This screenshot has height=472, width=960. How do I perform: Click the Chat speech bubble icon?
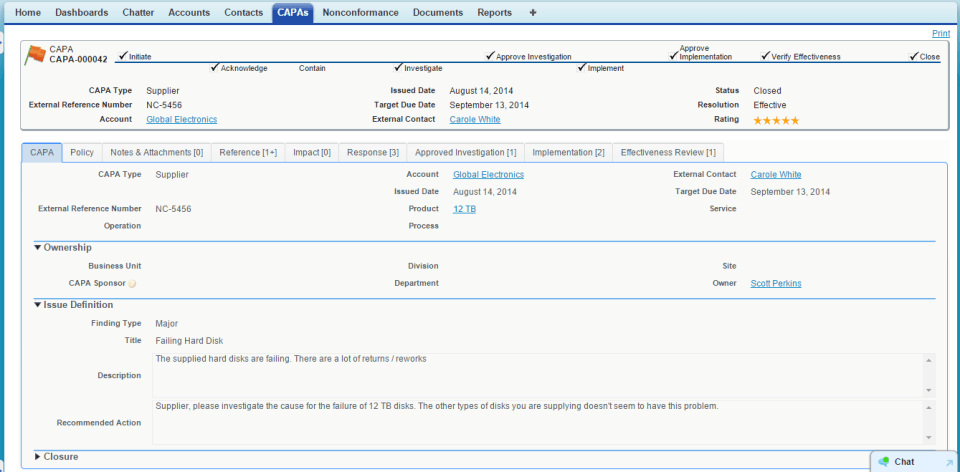[883, 462]
